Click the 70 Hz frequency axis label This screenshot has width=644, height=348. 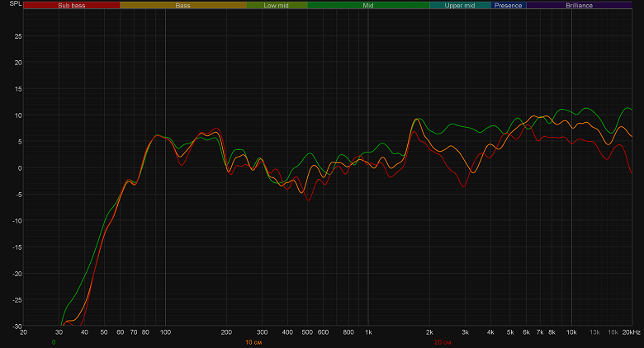tap(134, 332)
